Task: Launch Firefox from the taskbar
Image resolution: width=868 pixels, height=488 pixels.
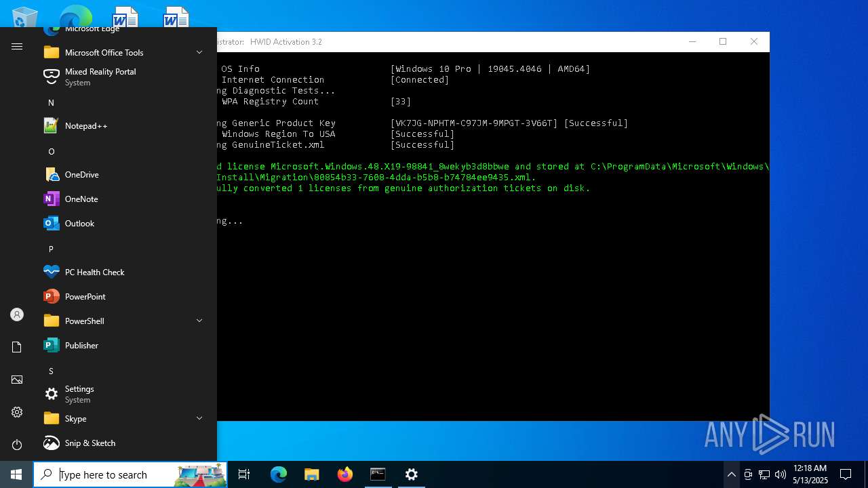Action: [x=345, y=474]
